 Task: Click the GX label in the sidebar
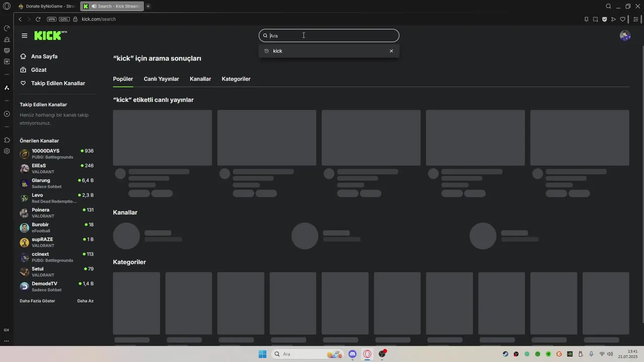[7, 330]
